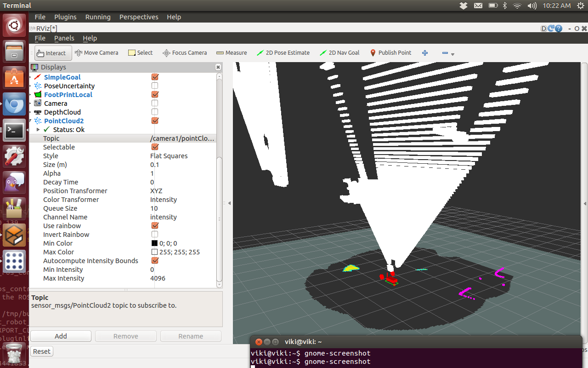Start the 2D Pose Estimate tool

(x=283, y=53)
